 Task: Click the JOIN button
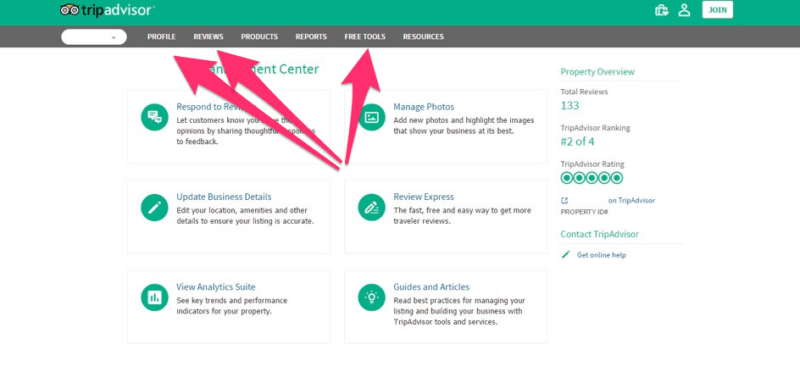coord(717,10)
